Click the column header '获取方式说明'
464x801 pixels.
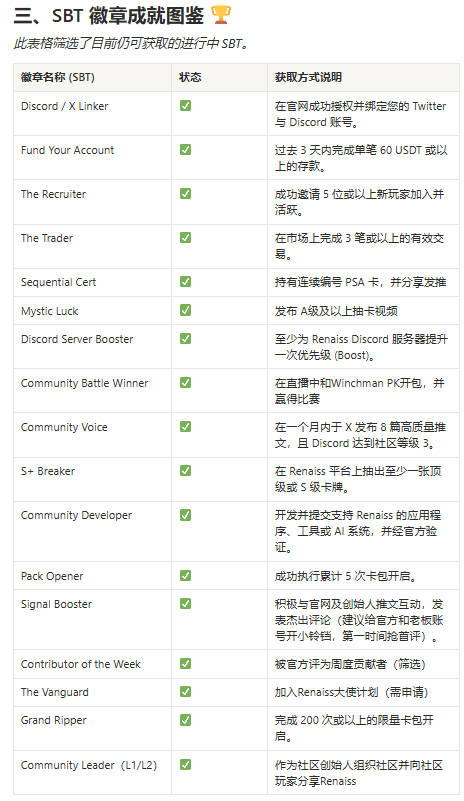click(x=308, y=78)
